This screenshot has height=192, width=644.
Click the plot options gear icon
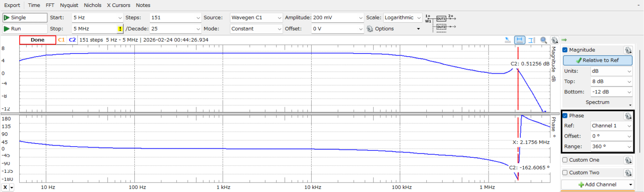pyautogui.click(x=554, y=40)
